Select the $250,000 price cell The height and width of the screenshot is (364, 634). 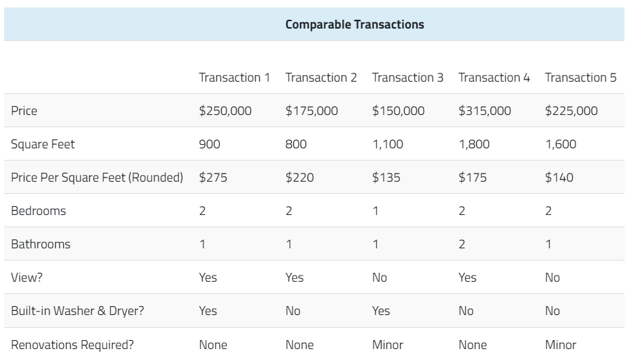point(225,110)
